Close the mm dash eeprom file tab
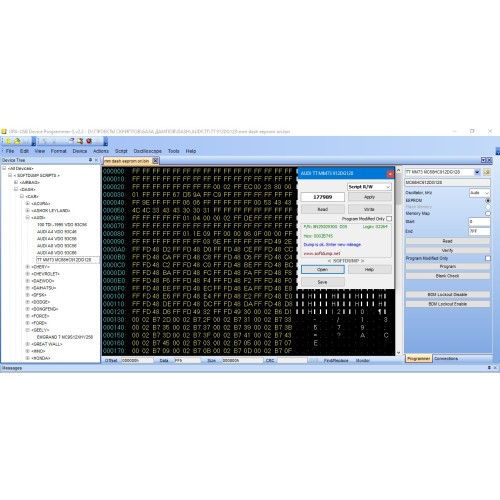Viewport: 500px width, 500px height. (x=155, y=161)
